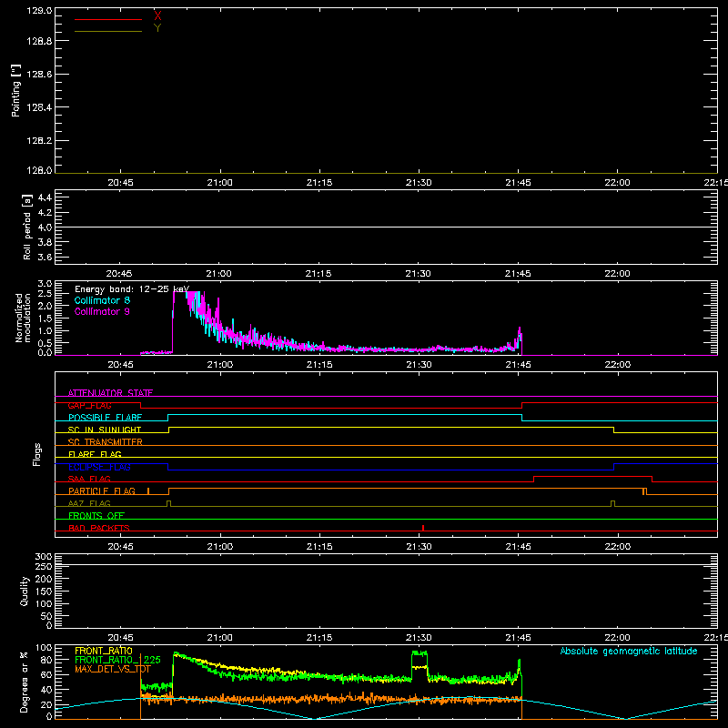Click the olive Y legend label
The image size is (728, 728).
(x=157, y=27)
